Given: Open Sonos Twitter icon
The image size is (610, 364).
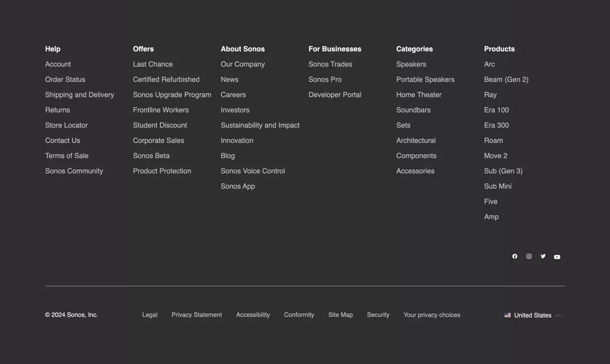Looking at the screenshot, I should tap(543, 256).
